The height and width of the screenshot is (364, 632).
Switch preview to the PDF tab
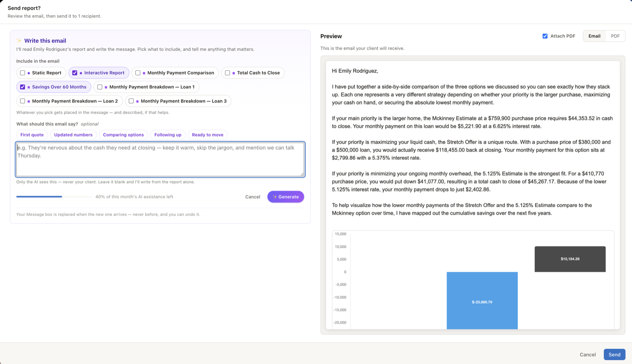click(615, 36)
